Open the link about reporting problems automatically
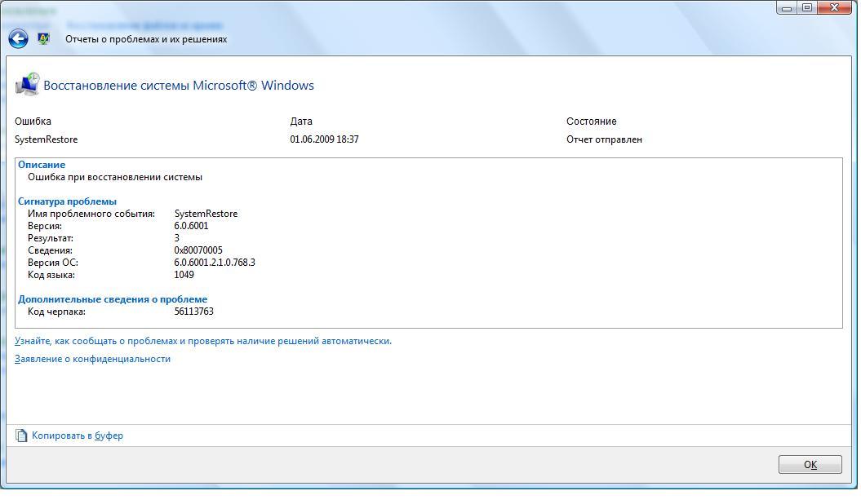Image resolution: width=861 pixels, height=504 pixels. [x=203, y=341]
